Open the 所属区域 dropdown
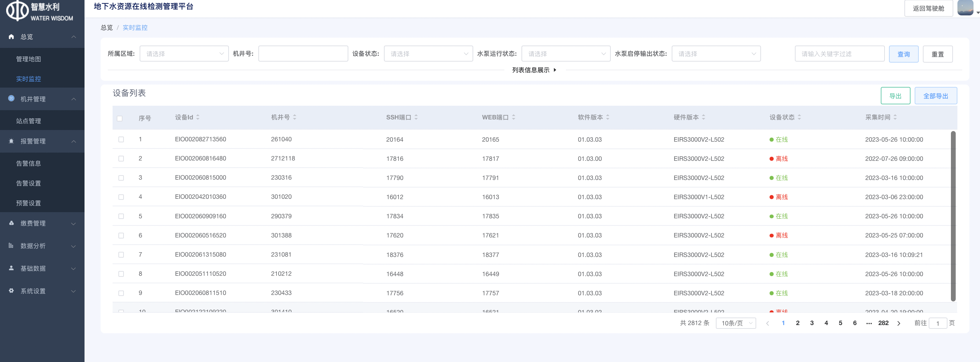This screenshot has width=980, height=362. coord(184,54)
